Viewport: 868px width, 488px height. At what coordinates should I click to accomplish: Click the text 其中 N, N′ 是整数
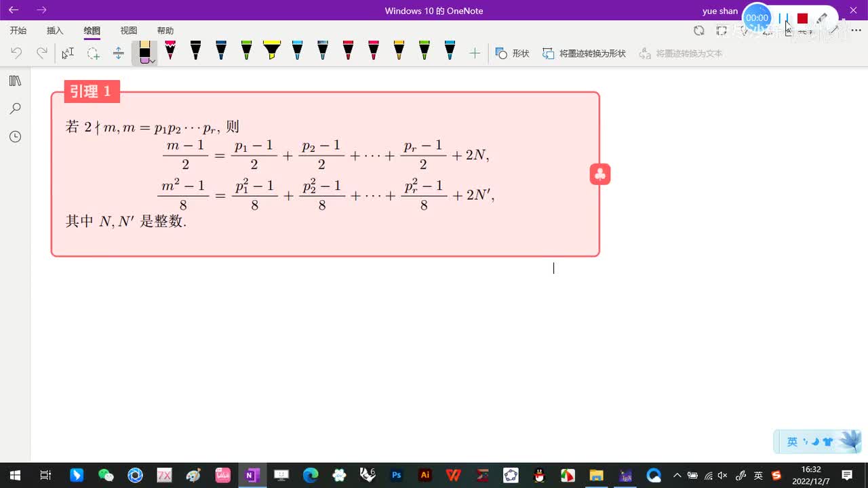pos(125,221)
